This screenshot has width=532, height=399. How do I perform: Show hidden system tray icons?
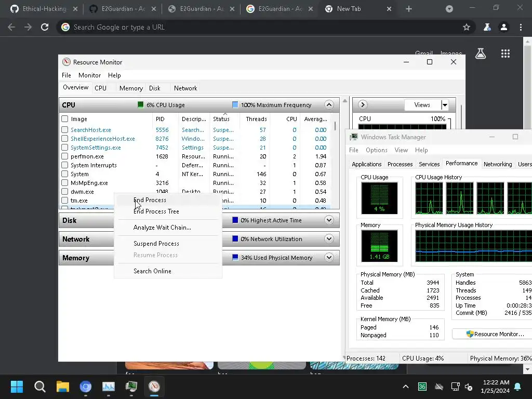tap(405, 387)
